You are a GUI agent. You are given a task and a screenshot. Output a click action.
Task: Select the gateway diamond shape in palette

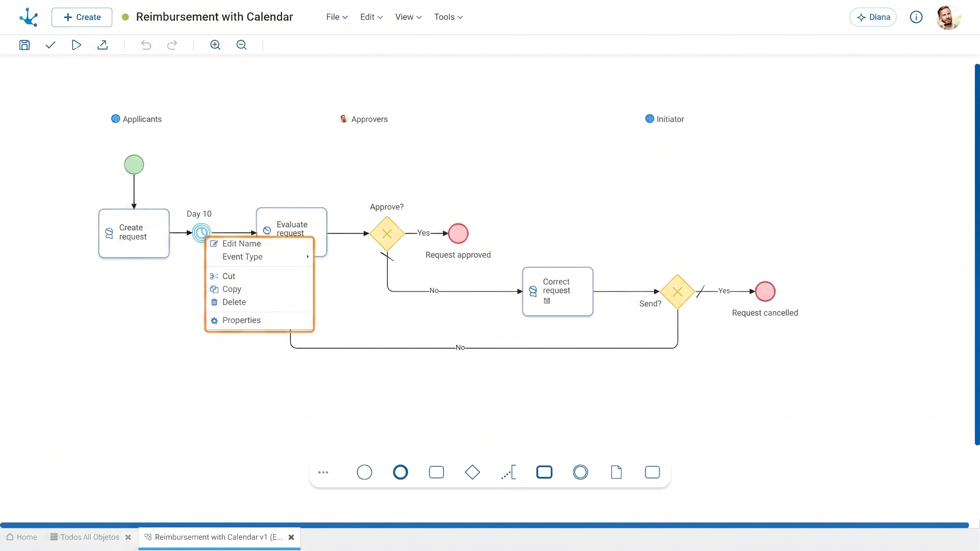coord(472,472)
